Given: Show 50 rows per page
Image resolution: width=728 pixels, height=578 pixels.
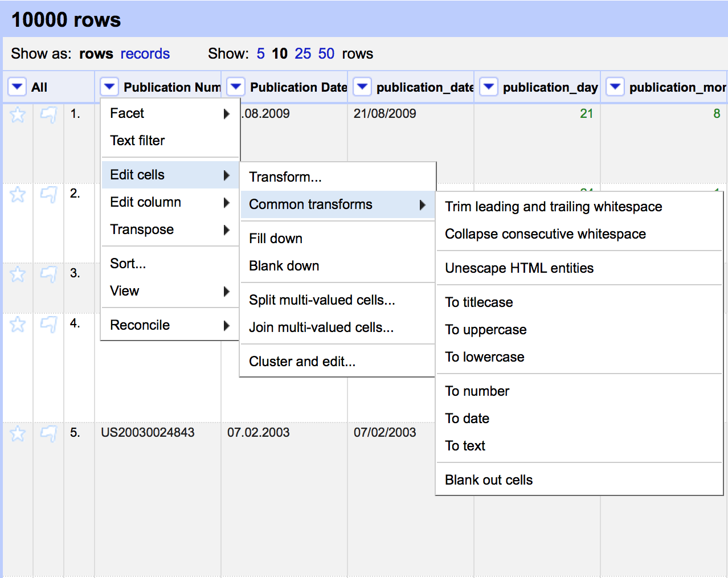Looking at the screenshot, I should coord(326,54).
